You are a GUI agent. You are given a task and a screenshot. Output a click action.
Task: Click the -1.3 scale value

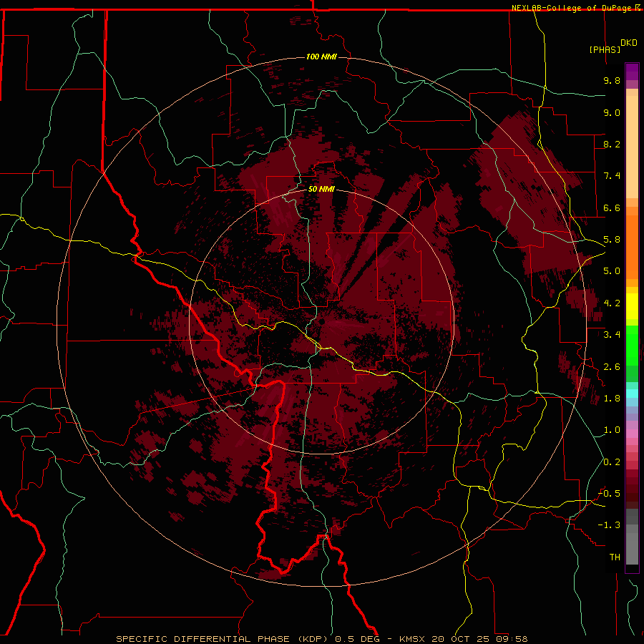609,525
